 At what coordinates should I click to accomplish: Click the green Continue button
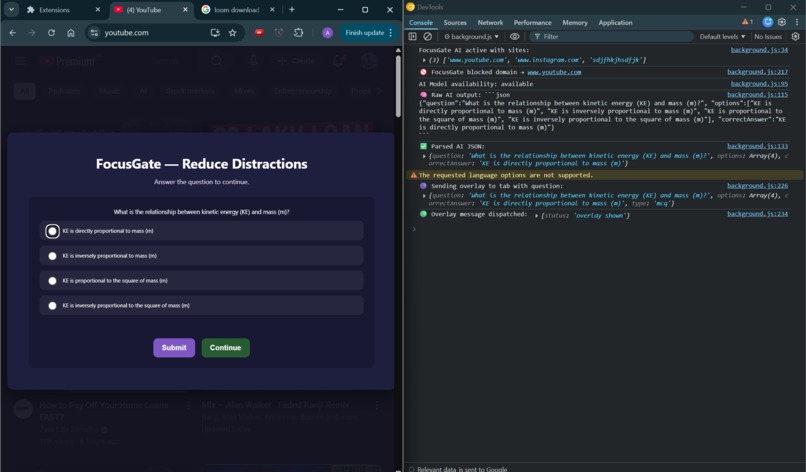tap(225, 348)
